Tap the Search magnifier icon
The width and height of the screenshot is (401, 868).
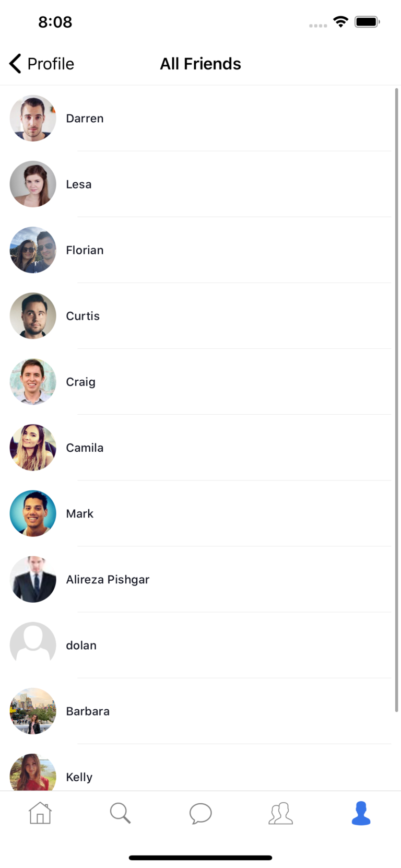[120, 813]
